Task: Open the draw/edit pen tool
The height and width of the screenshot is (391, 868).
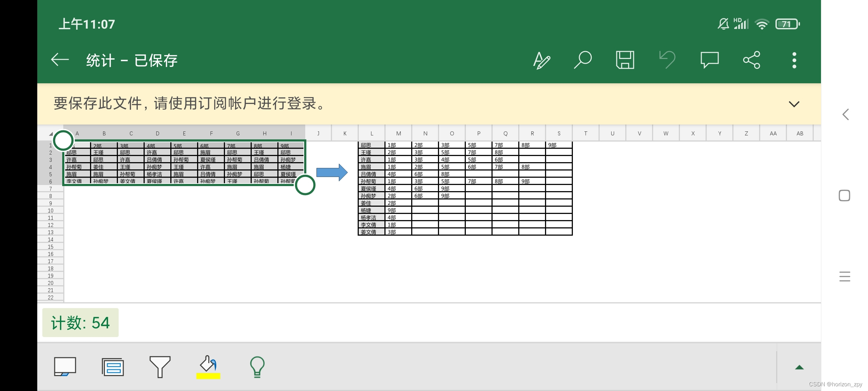Action: (x=541, y=60)
